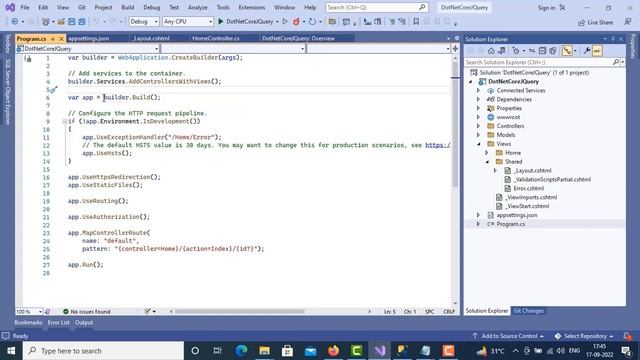This screenshot has width=640, height=360.
Task: Click the Live Share icon
Action: (581, 22)
